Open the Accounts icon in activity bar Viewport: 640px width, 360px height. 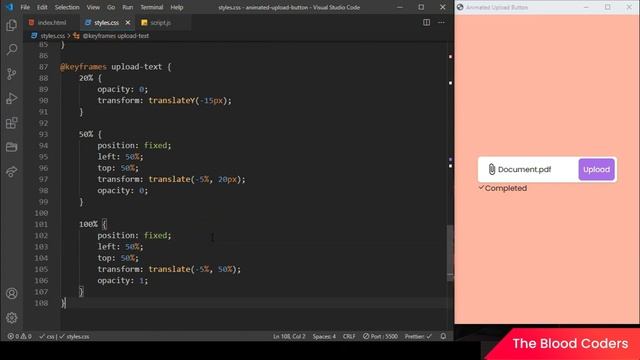(x=11, y=293)
